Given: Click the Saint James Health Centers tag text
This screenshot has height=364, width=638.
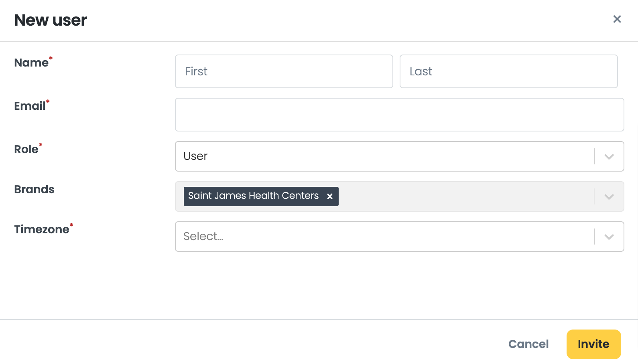Looking at the screenshot, I should coord(253,196).
